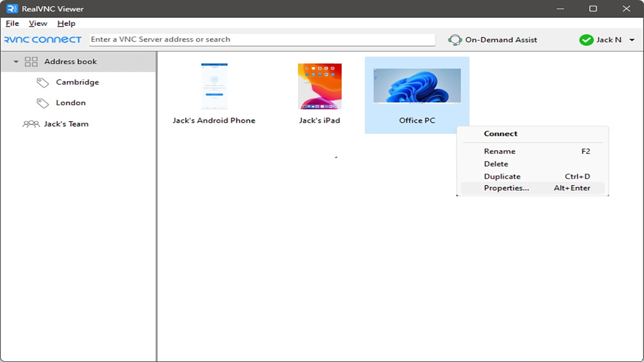This screenshot has height=362, width=644.
Task: Click the Jack's Team people icon
Action: click(x=31, y=124)
